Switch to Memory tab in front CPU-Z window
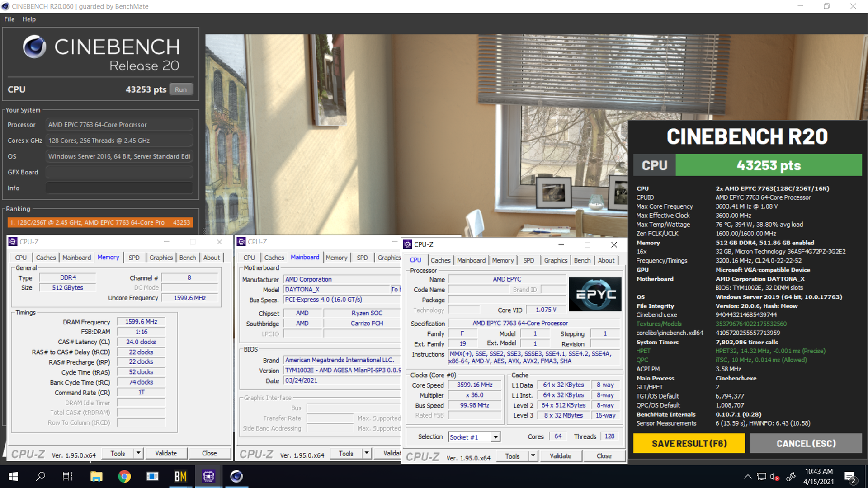The image size is (868, 488). coord(503,260)
